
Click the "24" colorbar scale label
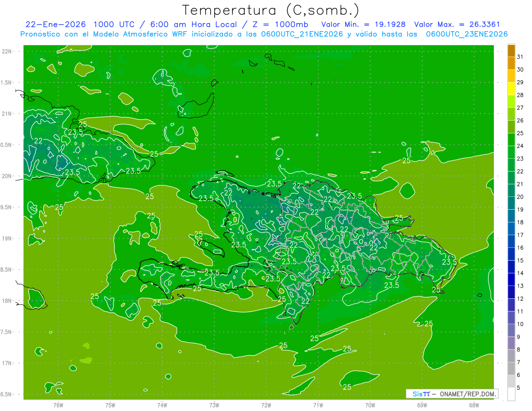(520, 146)
